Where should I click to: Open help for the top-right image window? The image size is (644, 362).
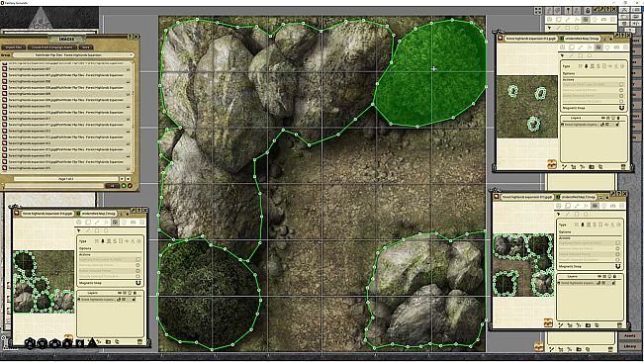point(622,36)
